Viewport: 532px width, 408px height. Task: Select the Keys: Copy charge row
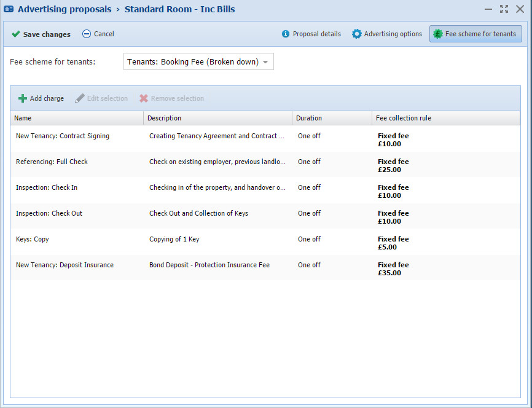point(33,240)
